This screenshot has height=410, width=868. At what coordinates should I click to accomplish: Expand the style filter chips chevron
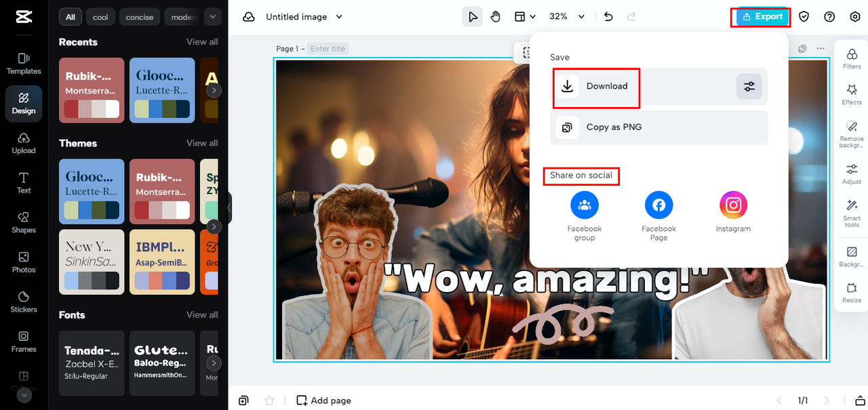click(x=213, y=17)
